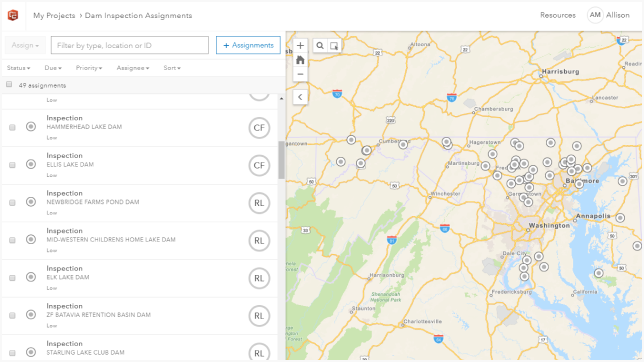The height and width of the screenshot is (362, 644).
Task: Click status icon for Newbridge Farms Pond Dam
Action: point(31,202)
